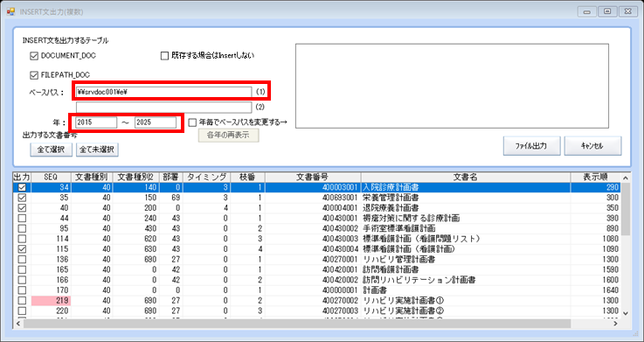Click the 各年の再表示 button
The height and width of the screenshot is (342, 644).
click(x=228, y=136)
